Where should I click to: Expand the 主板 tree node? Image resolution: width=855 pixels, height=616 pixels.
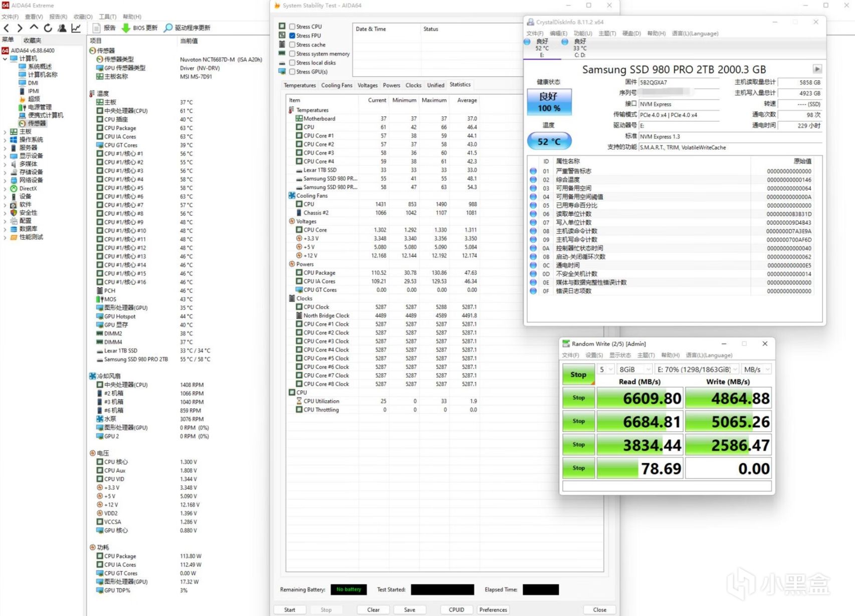coord(5,132)
